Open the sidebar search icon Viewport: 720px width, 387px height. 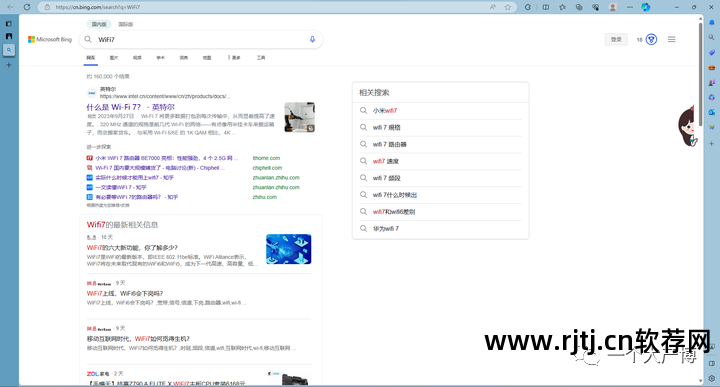click(x=711, y=37)
